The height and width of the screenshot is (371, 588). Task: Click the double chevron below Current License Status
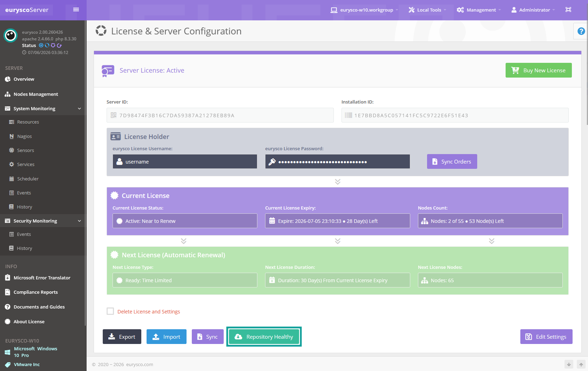tap(184, 241)
